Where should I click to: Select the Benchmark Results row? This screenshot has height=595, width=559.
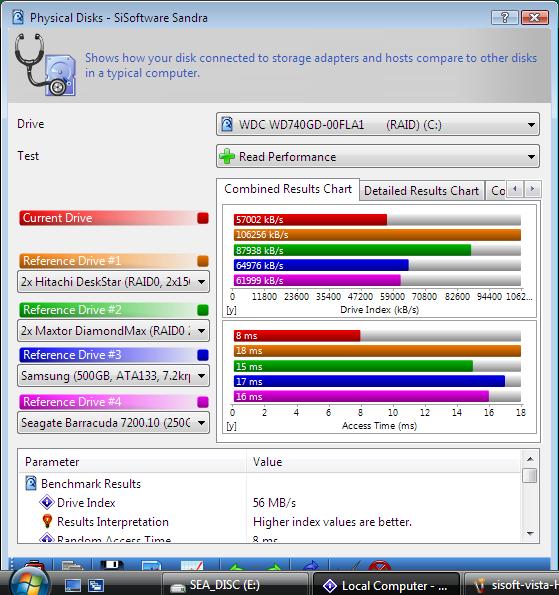(269, 484)
